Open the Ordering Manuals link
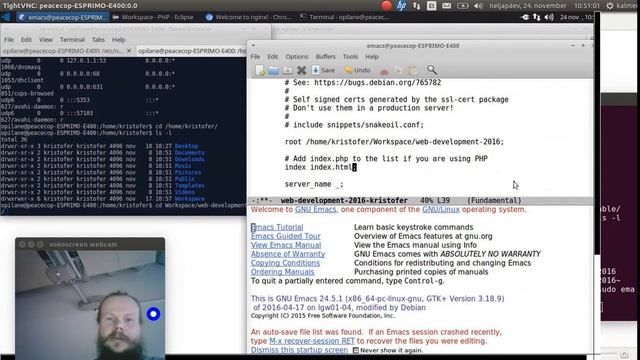 pos(282,272)
